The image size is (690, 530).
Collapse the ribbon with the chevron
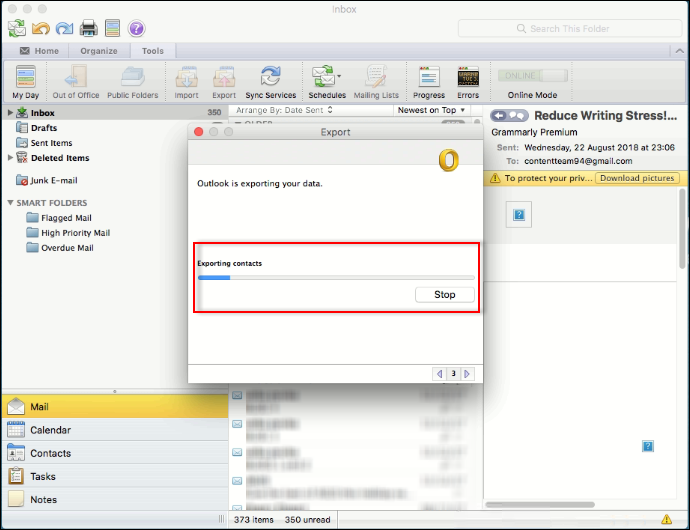pos(679,51)
